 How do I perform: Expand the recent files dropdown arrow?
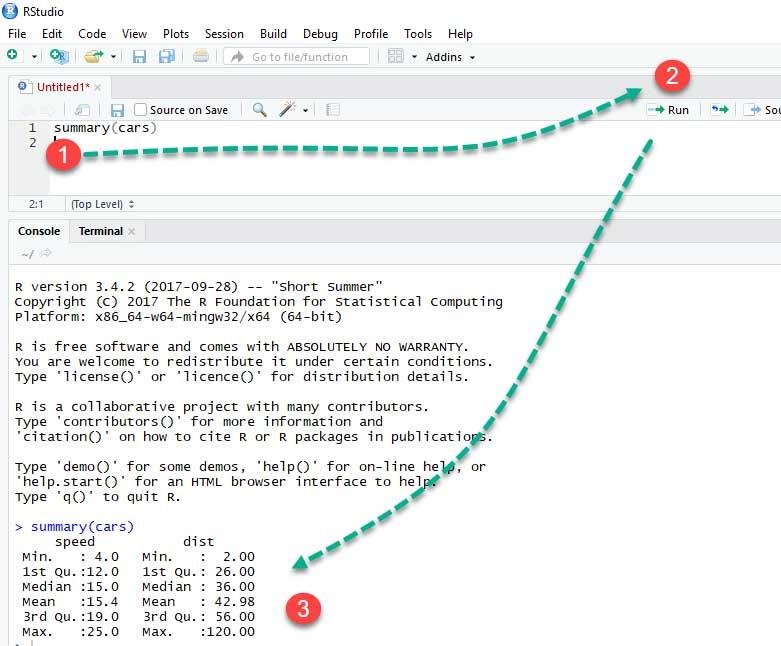114,57
